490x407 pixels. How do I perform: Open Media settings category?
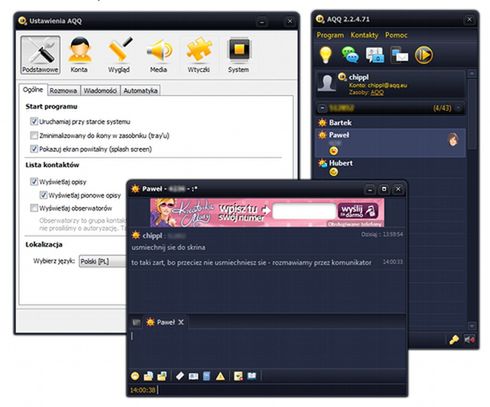(x=159, y=55)
